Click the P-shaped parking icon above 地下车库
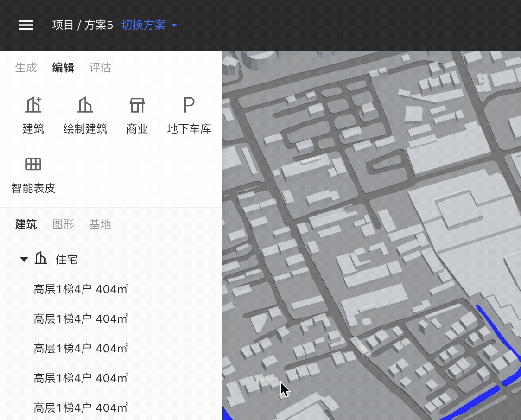The width and height of the screenshot is (521, 420). [188, 106]
